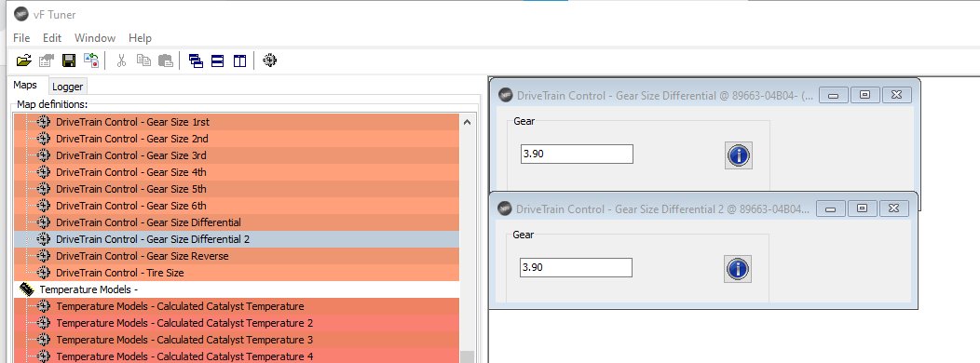Viewport: 980px width, 363px height.
Task: Close the Gear Size Differential 2 window
Action: [x=893, y=208]
